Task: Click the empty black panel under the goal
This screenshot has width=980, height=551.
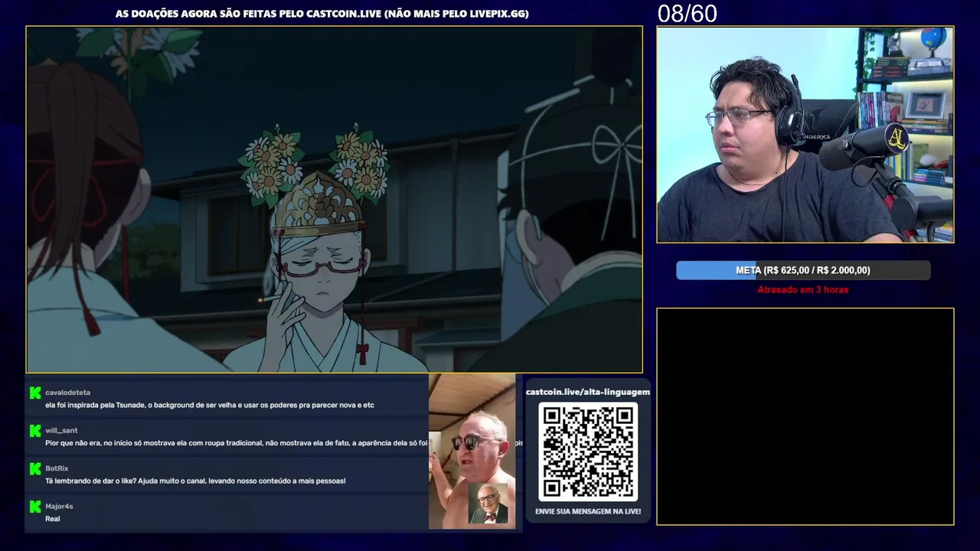Action: tap(805, 416)
